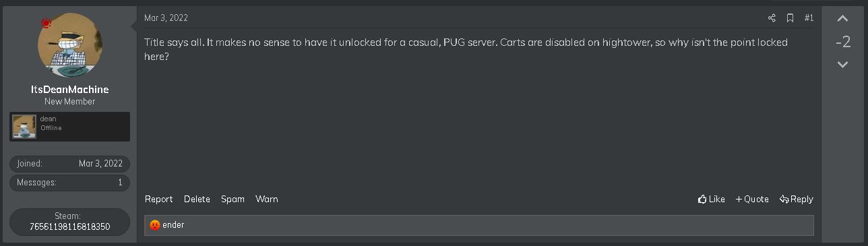
Task: Bookmark the post using bookmark icon
Action: click(x=790, y=18)
